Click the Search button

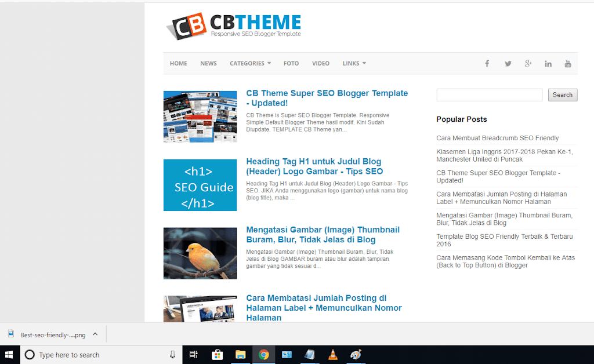562,94
